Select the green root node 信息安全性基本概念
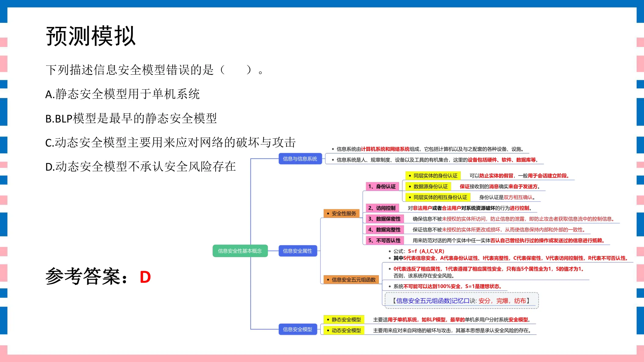This screenshot has height=362, width=644. pos(240,251)
